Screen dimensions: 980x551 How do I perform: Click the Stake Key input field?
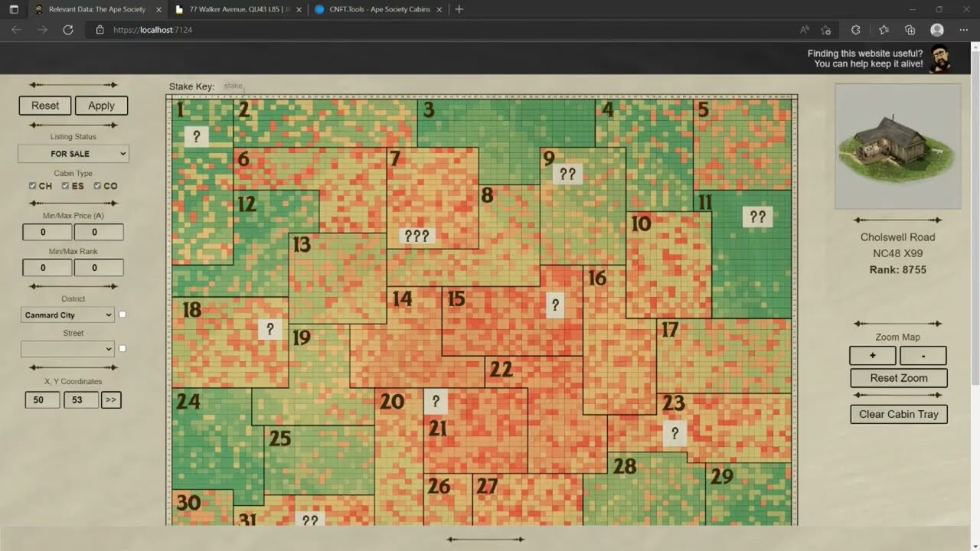coord(233,86)
